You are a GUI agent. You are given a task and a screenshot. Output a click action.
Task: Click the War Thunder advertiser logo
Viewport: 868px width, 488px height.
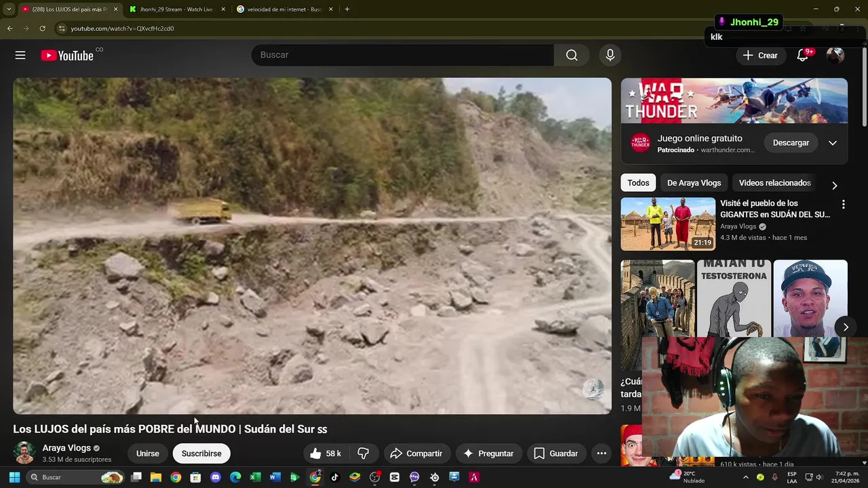[640, 143]
